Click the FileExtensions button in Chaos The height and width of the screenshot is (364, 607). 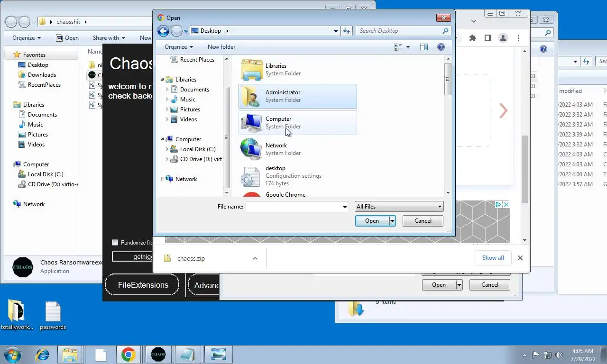click(x=142, y=285)
